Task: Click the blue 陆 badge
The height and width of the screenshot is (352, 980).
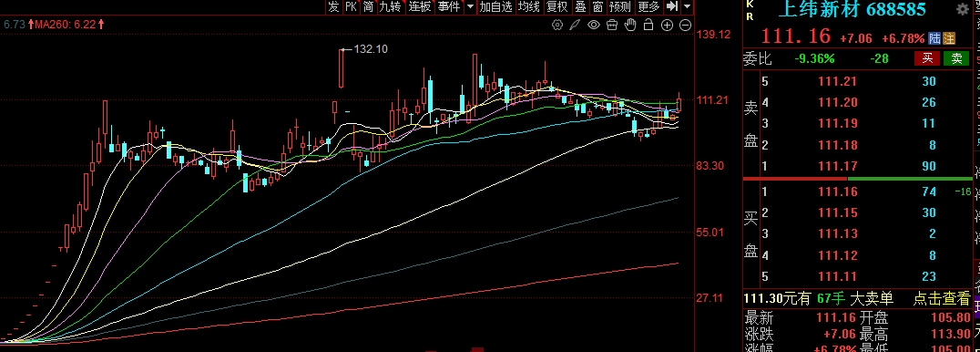Action: (934, 38)
